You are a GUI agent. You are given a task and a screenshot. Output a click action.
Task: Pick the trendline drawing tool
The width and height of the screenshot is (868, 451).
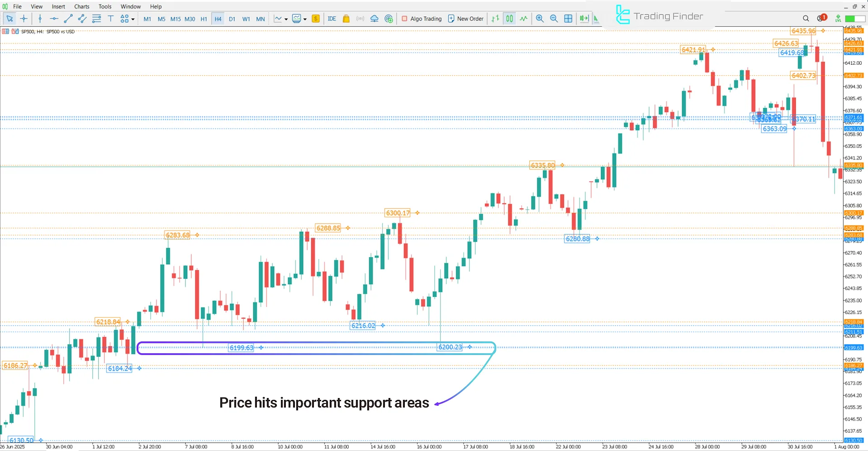pyautogui.click(x=68, y=19)
